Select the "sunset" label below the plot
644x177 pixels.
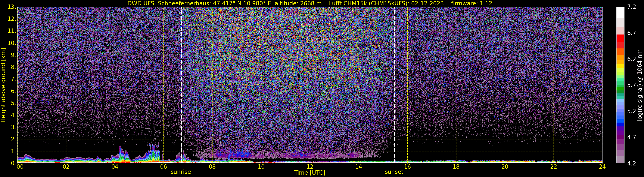click(394, 172)
